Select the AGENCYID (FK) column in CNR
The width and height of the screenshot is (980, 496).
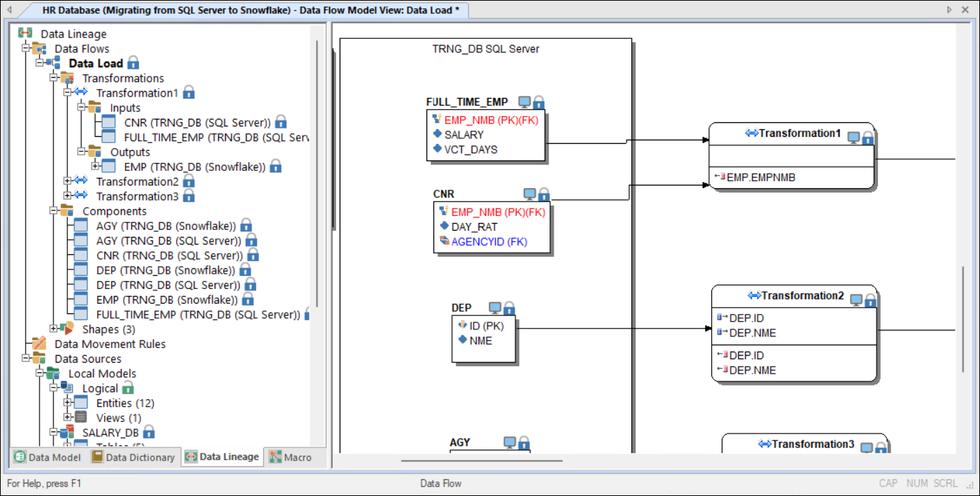489,242
